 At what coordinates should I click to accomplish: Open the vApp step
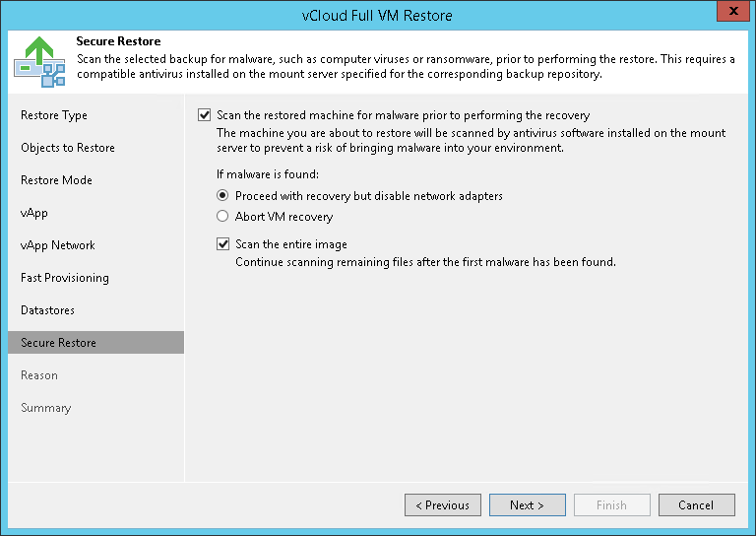click(x=34, y=213)
